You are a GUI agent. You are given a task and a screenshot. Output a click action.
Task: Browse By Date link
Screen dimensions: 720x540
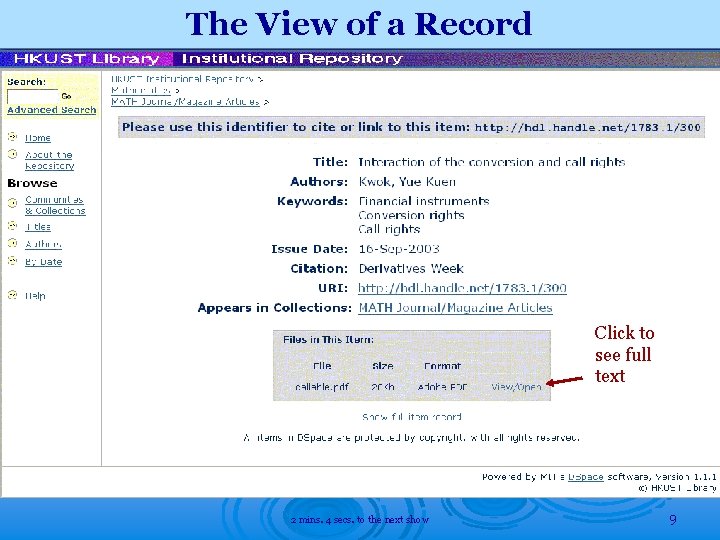pos(43,262)
